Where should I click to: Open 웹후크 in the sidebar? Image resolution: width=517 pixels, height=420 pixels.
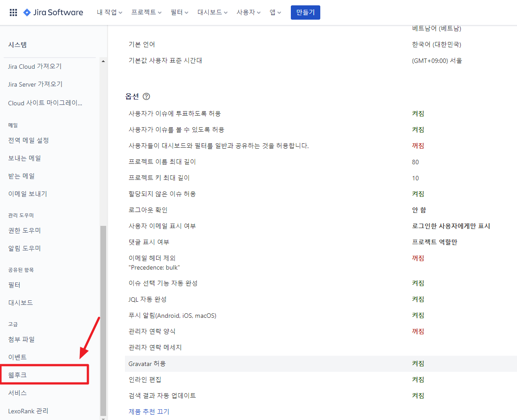click(18, 375)
